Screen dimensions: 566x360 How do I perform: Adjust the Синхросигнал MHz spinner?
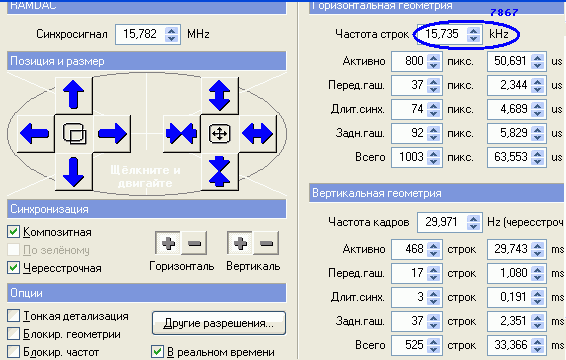tap(172, 34)
